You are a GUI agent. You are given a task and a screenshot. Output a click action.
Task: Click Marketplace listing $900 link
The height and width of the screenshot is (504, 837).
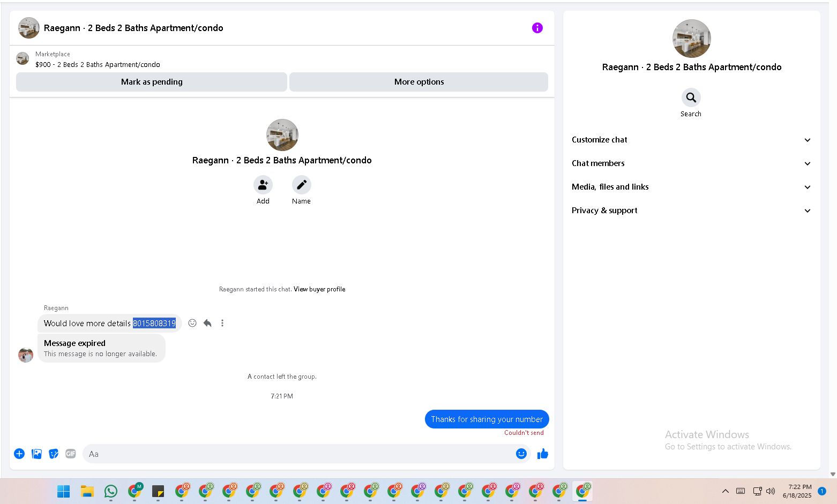pos(98,65)
